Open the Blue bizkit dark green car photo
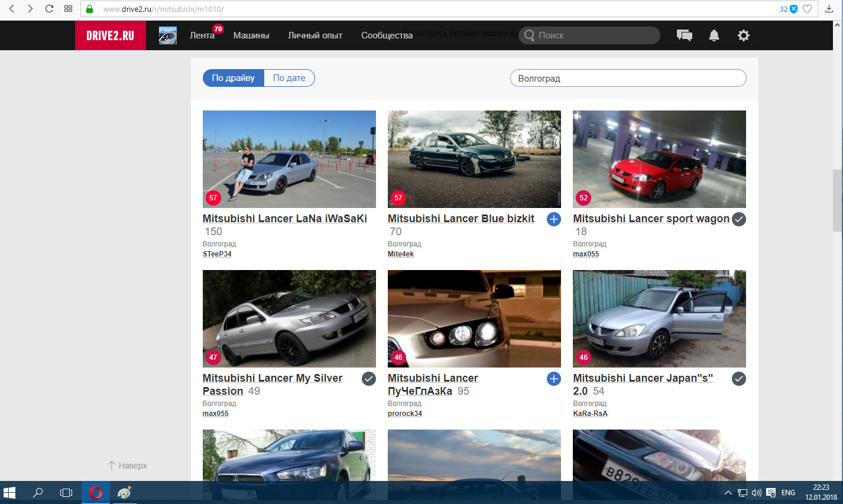The image size is (843, 504). click(x=474, y=159)
